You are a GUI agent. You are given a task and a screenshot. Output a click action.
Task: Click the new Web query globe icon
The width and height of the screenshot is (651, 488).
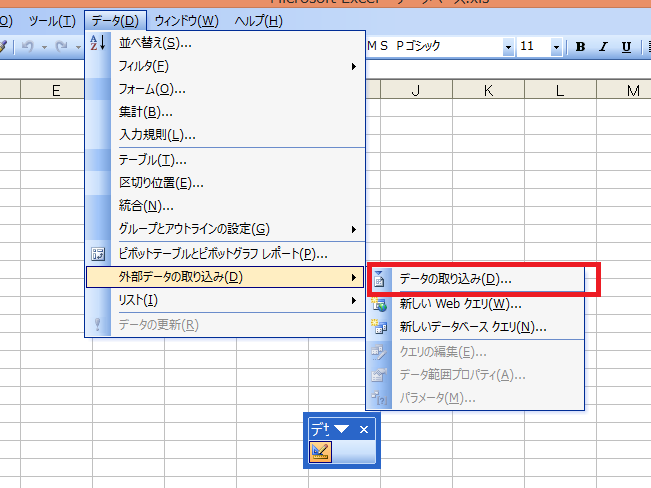[379, 304]
